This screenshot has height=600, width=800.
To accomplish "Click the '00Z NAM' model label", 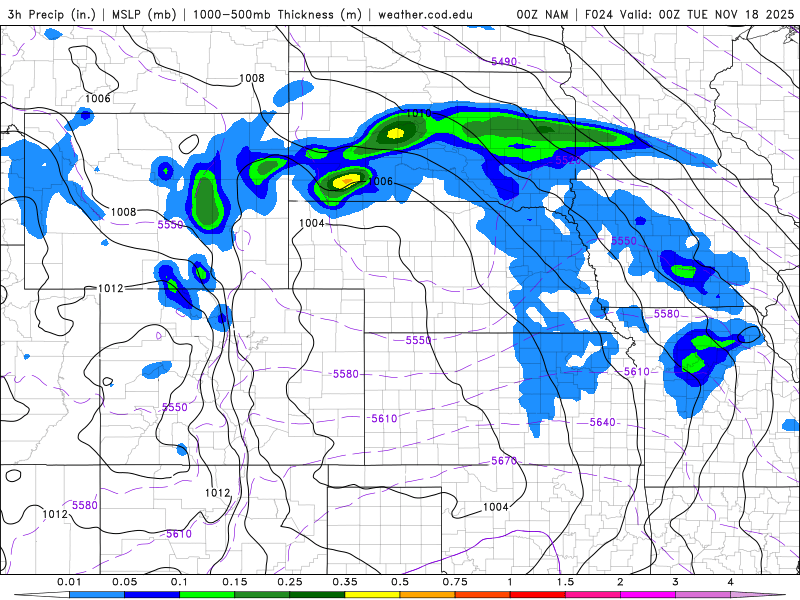I will point(542,14).
